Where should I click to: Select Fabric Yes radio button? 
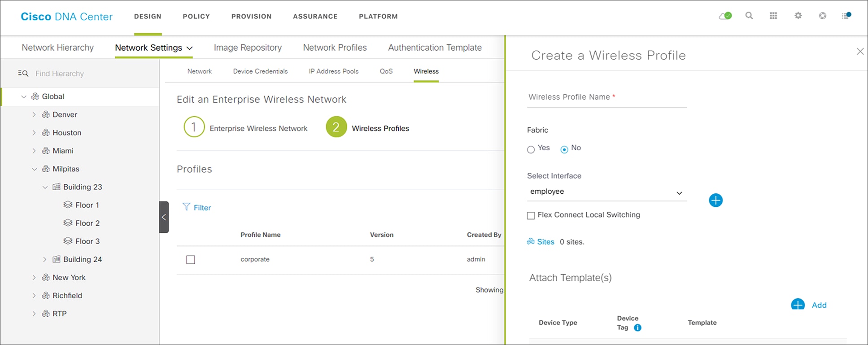click(531, 149)
